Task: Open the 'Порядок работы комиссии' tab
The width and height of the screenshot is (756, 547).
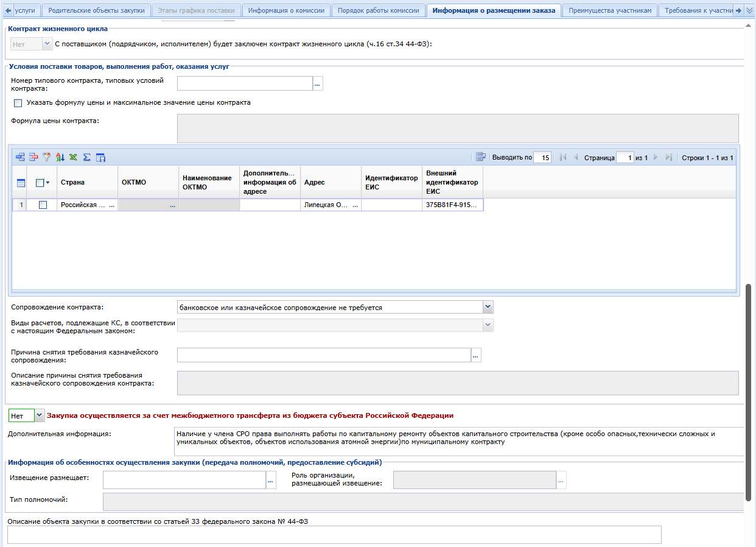Action: [x=378, y=10]
